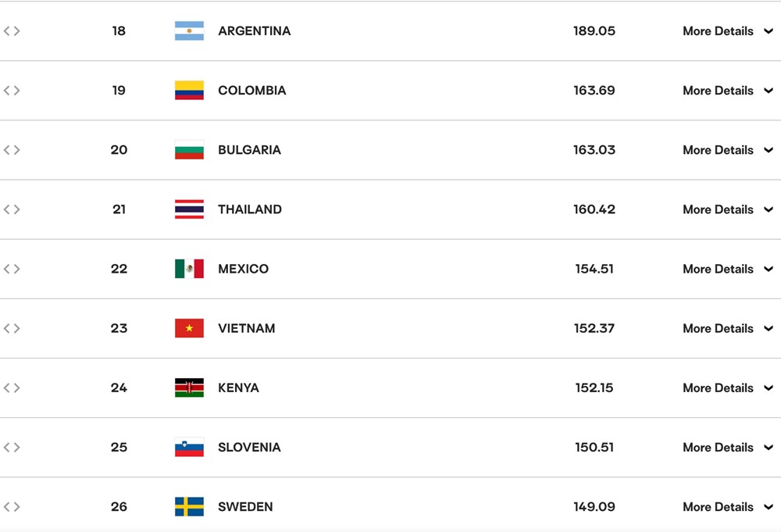
Task: Click the Thailand flag icon
Action: click(189, 209)
